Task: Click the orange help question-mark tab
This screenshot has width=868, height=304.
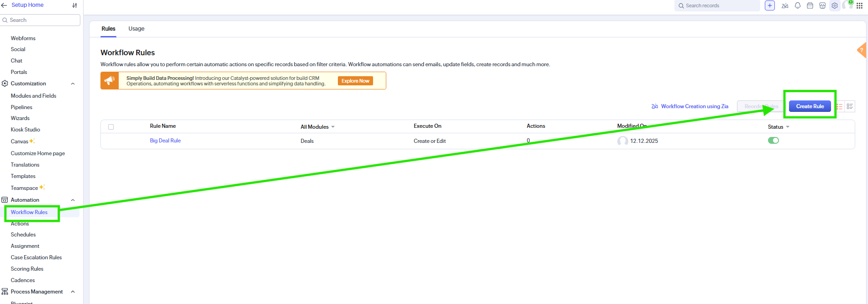Action: pyautogui.click(x=862, y=50)
